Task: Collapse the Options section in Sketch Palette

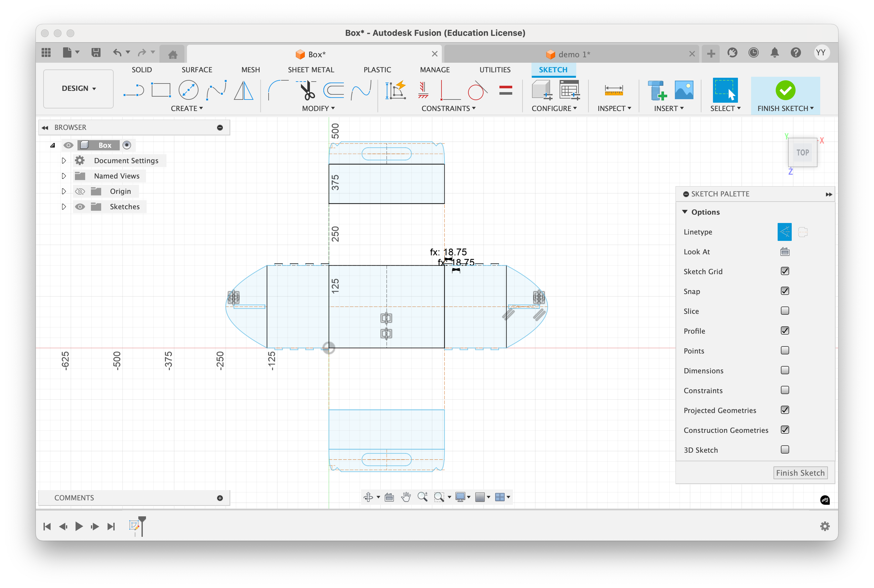Action: point(684,212)
